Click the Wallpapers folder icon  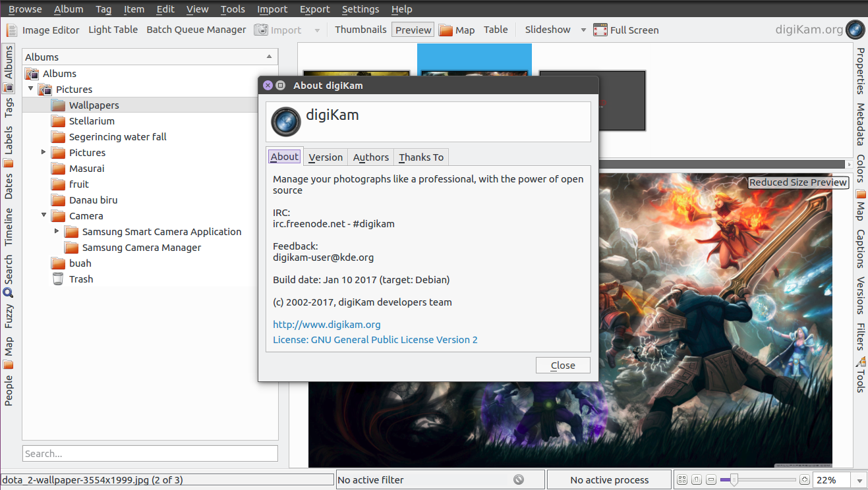click(x=58, y=105)
